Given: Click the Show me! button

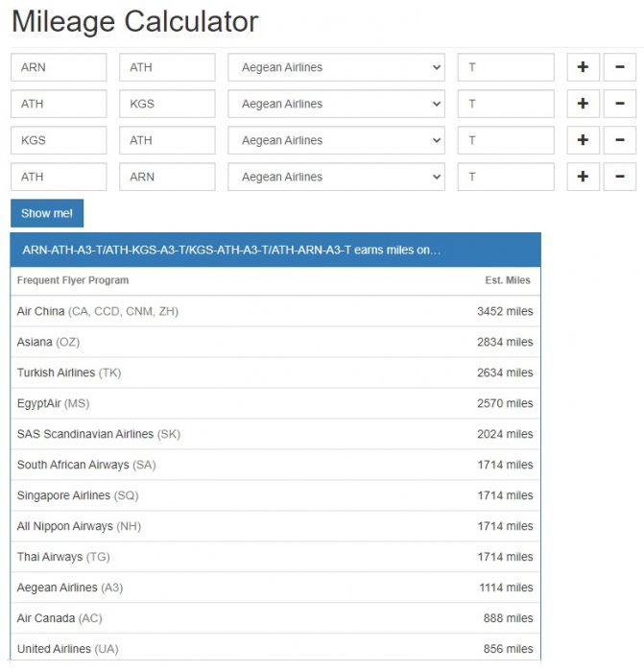Looking at the screenshot, I should tap(47, 213).
